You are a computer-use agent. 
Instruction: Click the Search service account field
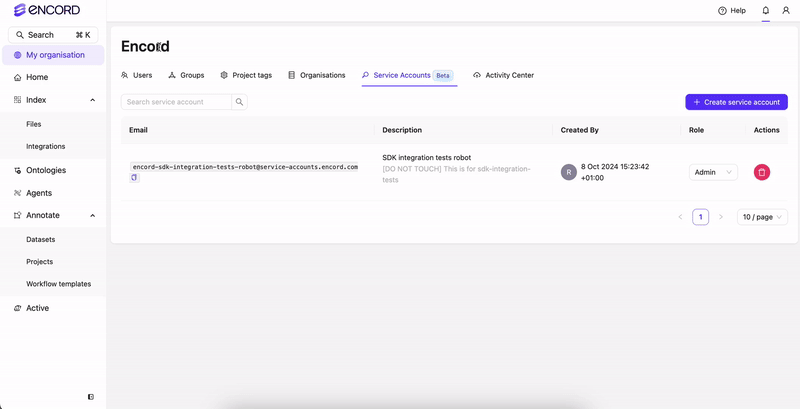pyautogui.click(x=176, y=102)
